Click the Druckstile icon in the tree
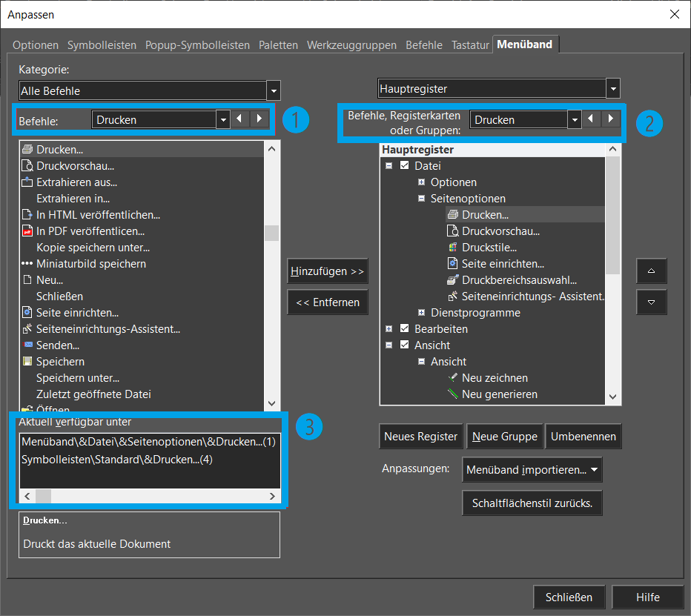Screen dimensions: 691x616 452,247
